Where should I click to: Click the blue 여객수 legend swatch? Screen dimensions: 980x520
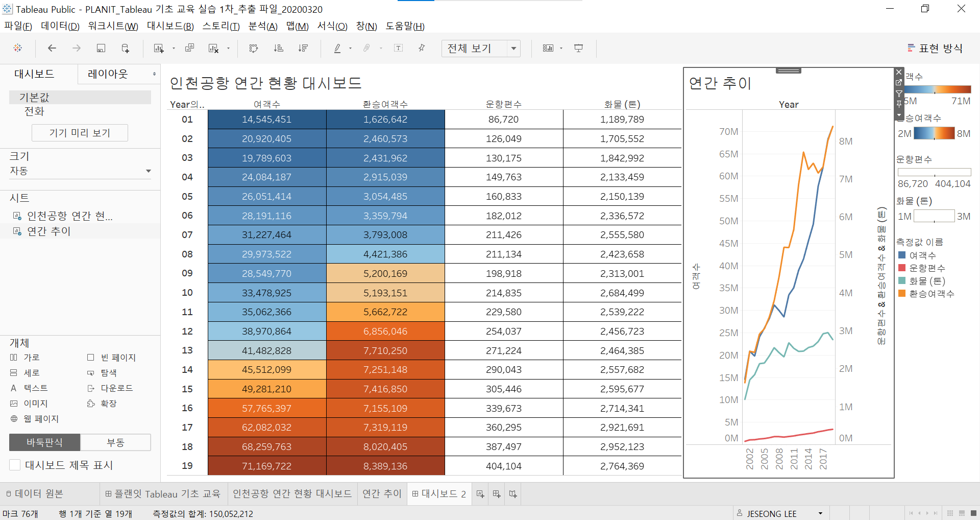click(x=902, y=255)
